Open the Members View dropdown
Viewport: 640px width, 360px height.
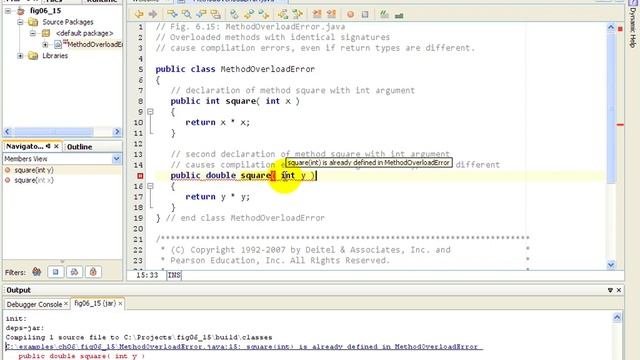pos(116,159)
